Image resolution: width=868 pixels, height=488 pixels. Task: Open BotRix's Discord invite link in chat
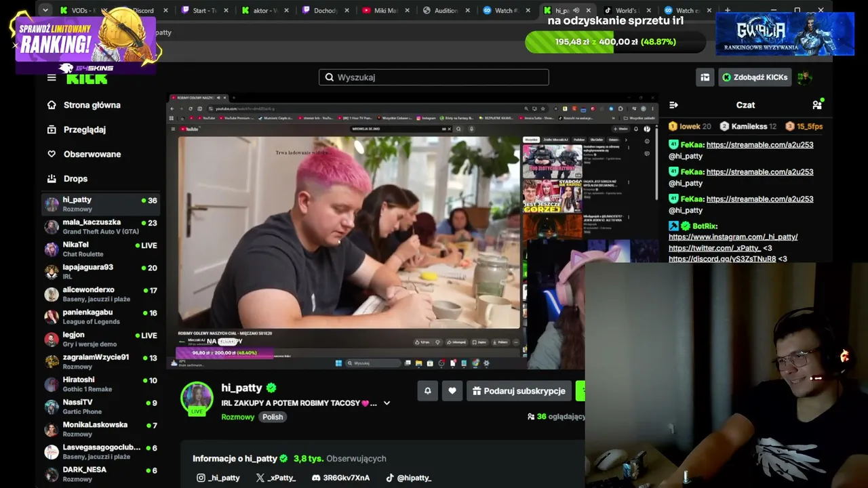click(722, 259)
